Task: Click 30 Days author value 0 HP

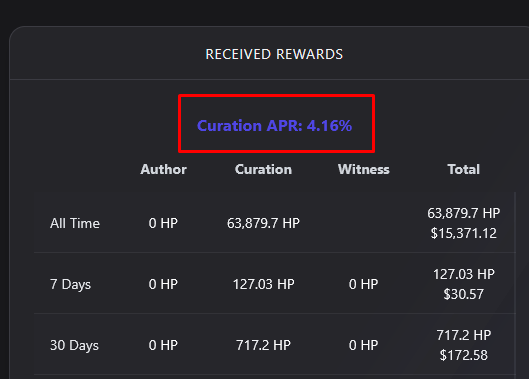Action: (163, 345)
